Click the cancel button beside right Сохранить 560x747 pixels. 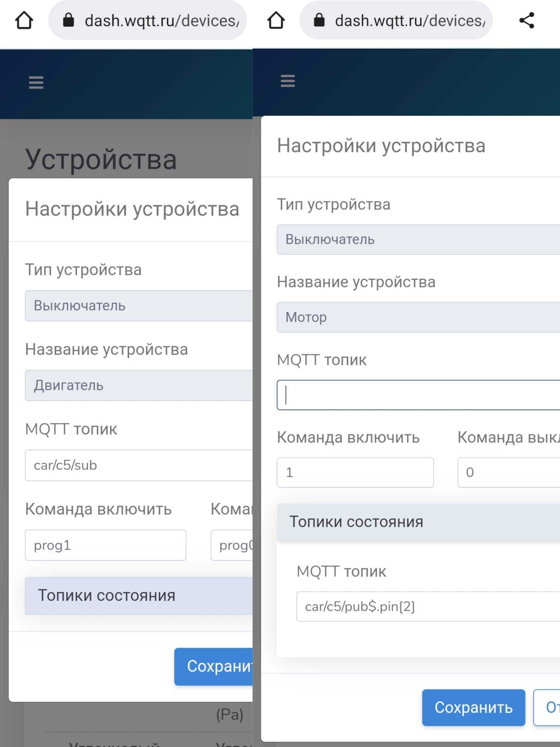[x=547, y=708]
